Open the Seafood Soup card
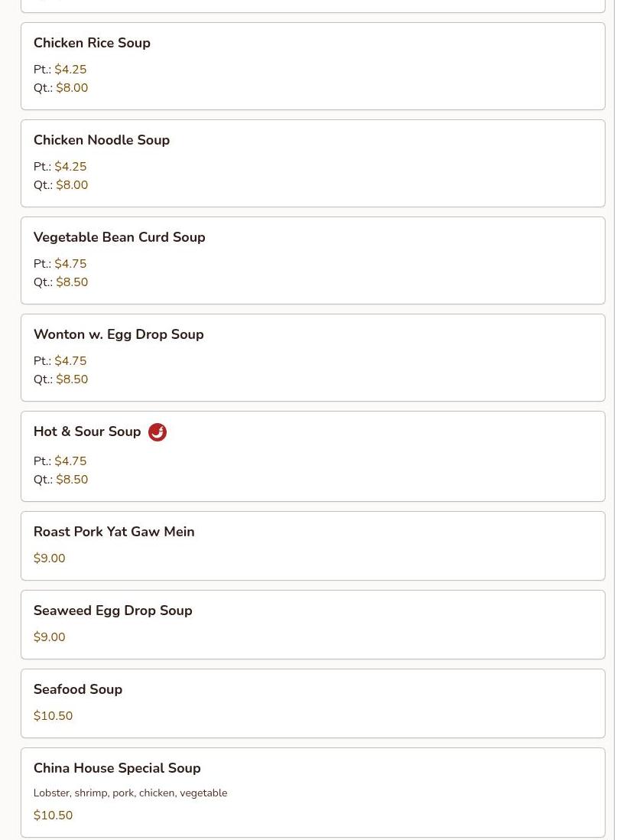The height and width of the screenshot is (840, 630). (x=313, y=703)
